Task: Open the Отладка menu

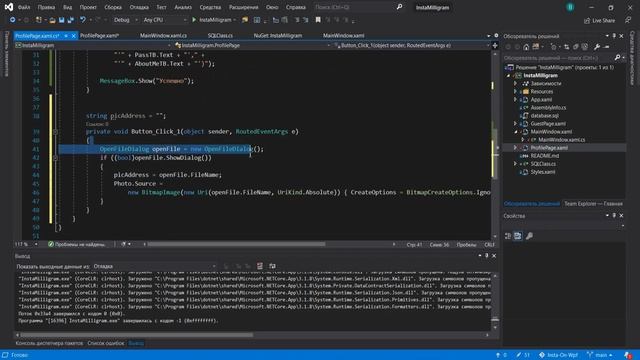Action: pyautogui.click(x=139, y=7)
